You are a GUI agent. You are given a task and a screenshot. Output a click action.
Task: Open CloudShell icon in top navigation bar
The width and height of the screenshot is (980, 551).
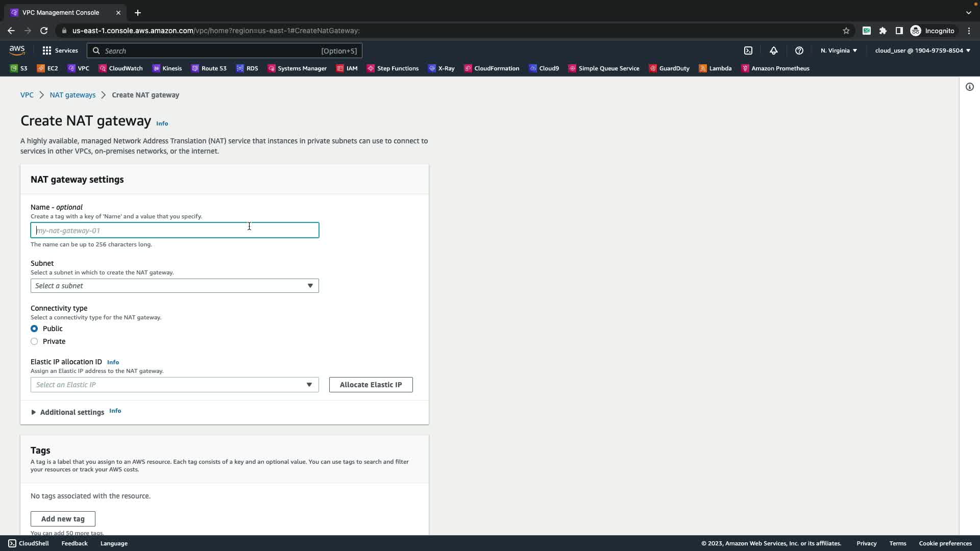point(748,51)
